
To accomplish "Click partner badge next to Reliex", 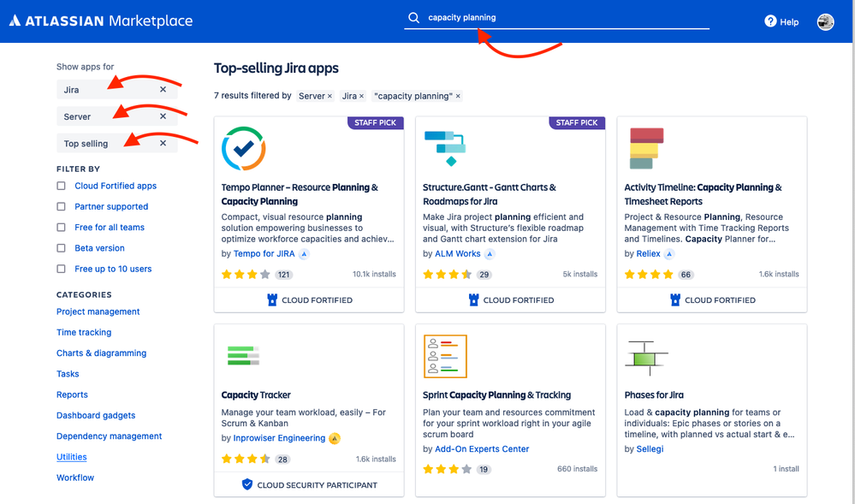I will (x=669, y=254).
